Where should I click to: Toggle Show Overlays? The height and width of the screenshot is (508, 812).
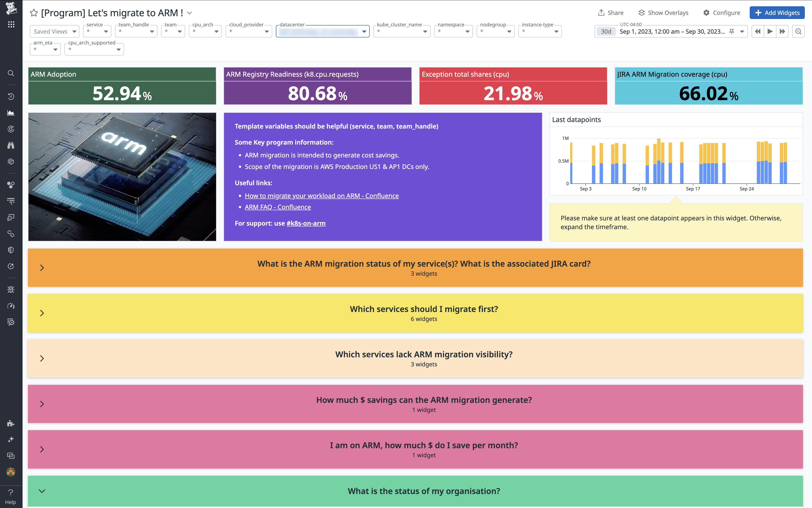point(664,12)
